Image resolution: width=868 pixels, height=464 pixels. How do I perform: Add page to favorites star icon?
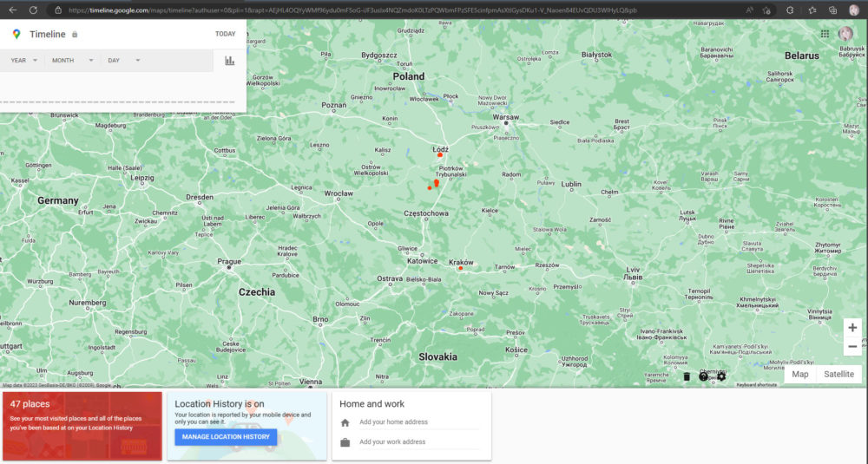click(x=766, y=10)
